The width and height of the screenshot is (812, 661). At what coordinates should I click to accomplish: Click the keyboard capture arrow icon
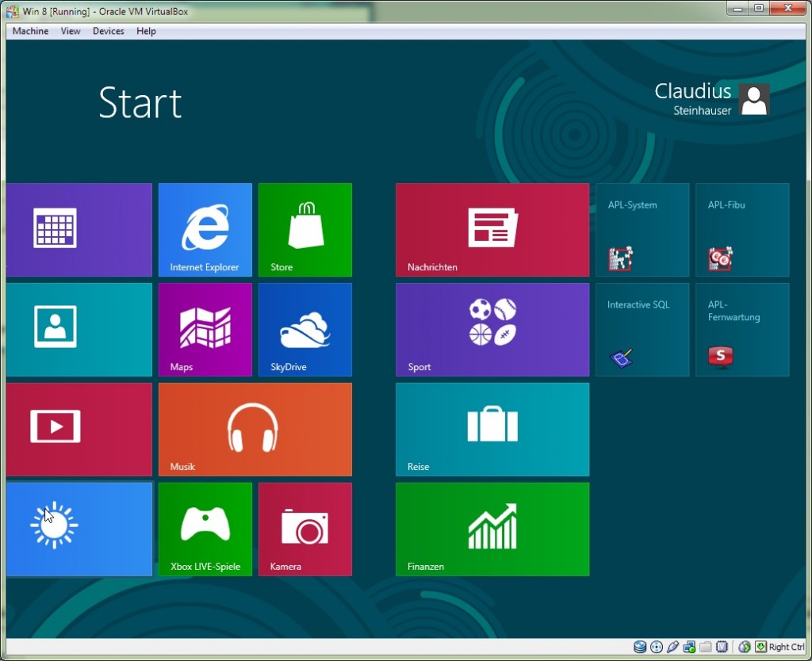point(760,647)
